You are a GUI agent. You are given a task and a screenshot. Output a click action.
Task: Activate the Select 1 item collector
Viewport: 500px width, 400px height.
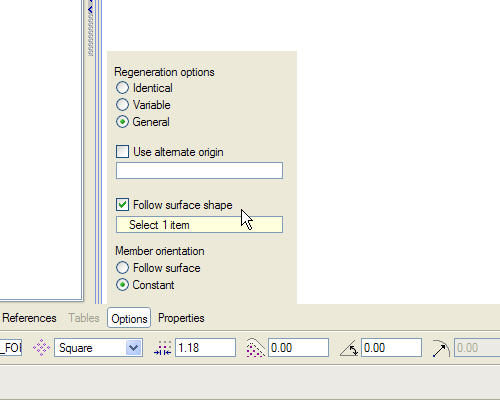click(199, 225)
